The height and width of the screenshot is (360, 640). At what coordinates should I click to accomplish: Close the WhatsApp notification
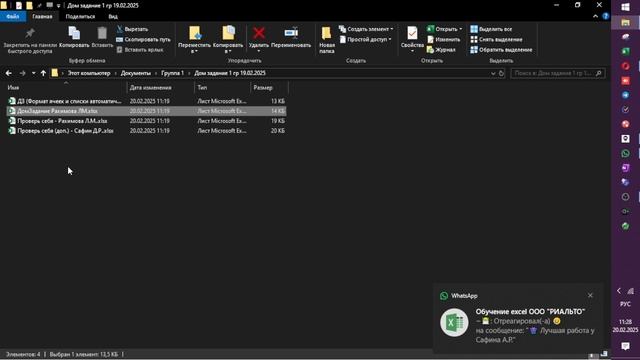click(590, 295)
